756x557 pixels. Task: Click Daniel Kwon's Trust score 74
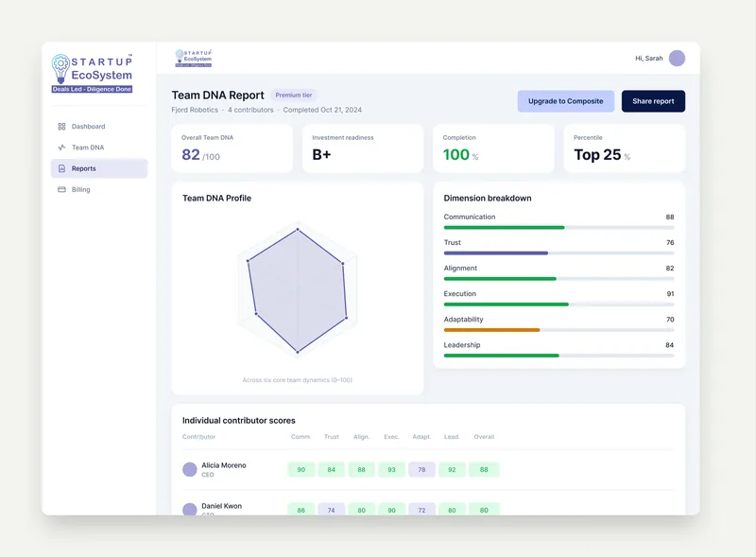click(x=332, y=509)
